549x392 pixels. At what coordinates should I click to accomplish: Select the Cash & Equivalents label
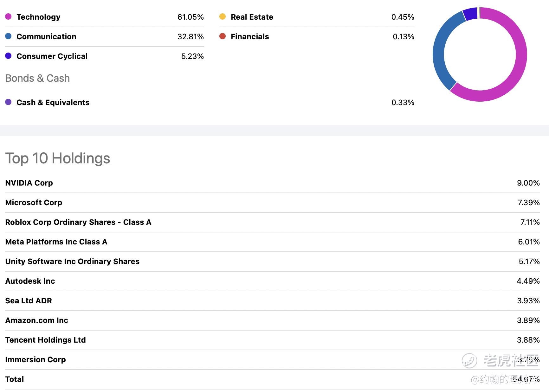click(53, 102)
